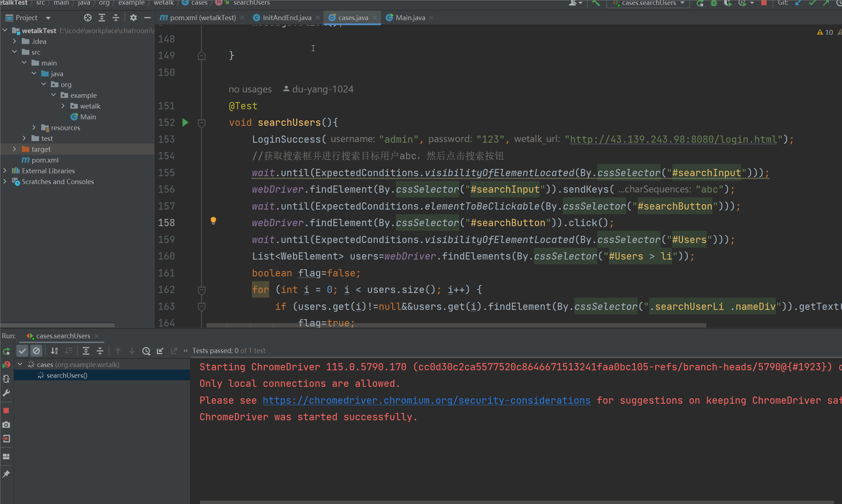Open the chromedriver security-considerations link
The image size is (842, 504).
coord(426,400)
